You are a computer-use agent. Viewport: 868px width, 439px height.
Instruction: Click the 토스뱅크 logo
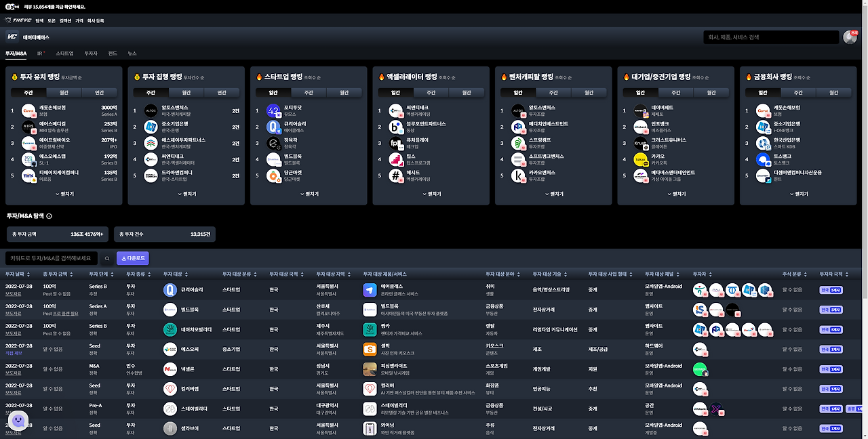click(x=764, y=160)
